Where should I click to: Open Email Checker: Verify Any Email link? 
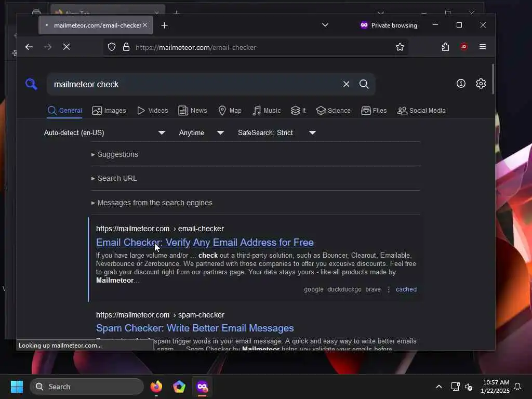coord(205,242)
